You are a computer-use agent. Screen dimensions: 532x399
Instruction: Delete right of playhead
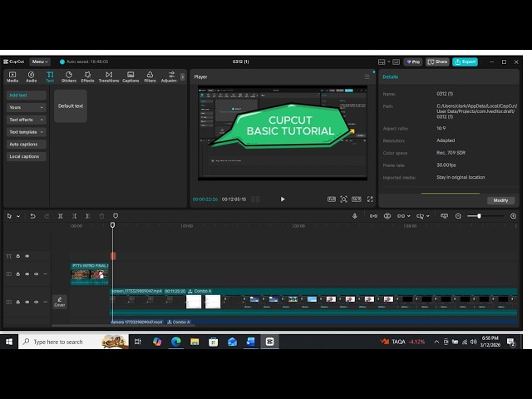(x=88, y=216)
